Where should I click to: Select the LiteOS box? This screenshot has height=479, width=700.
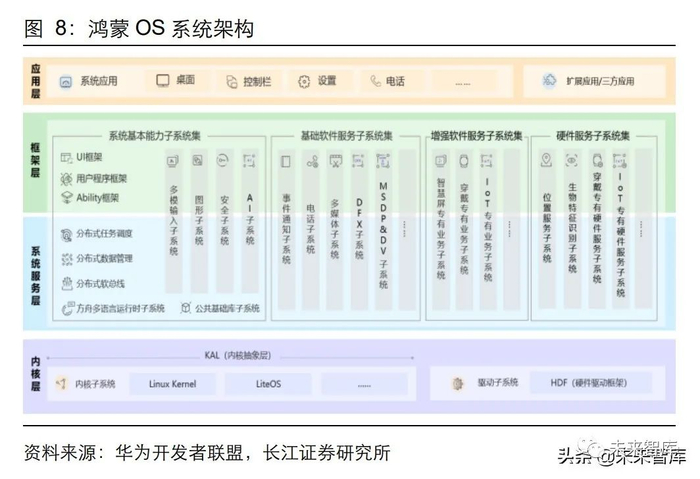[x=268, y=384]
